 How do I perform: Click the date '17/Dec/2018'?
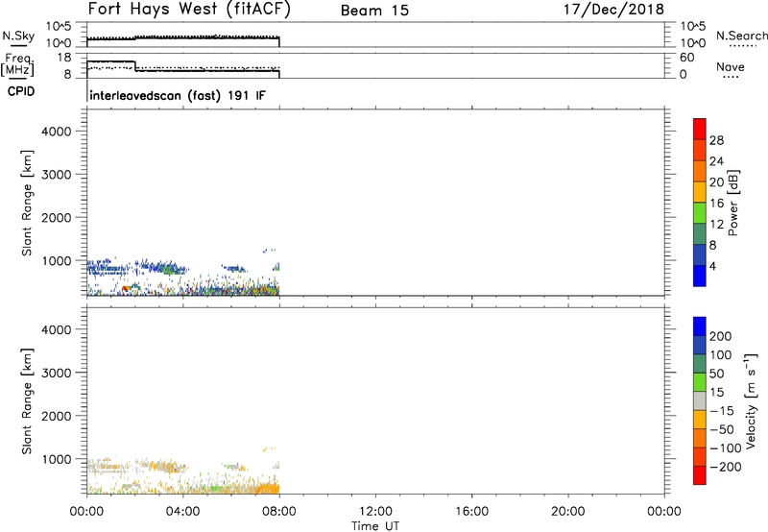click(x=613, y=9)
